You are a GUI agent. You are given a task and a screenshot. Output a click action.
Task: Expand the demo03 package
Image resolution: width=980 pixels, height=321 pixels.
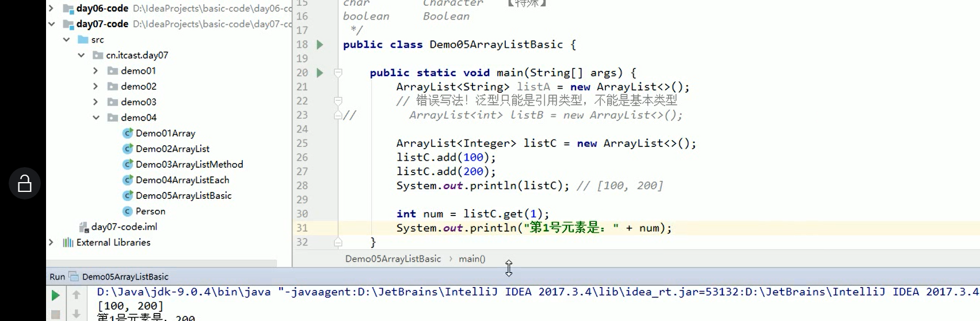pyautogui.click(x=96, y=101)
